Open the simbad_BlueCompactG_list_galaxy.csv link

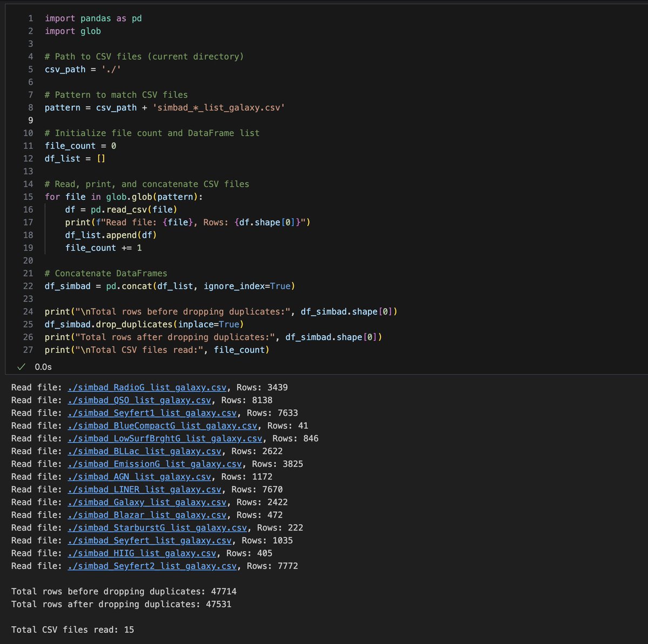(x=163, y=426)
